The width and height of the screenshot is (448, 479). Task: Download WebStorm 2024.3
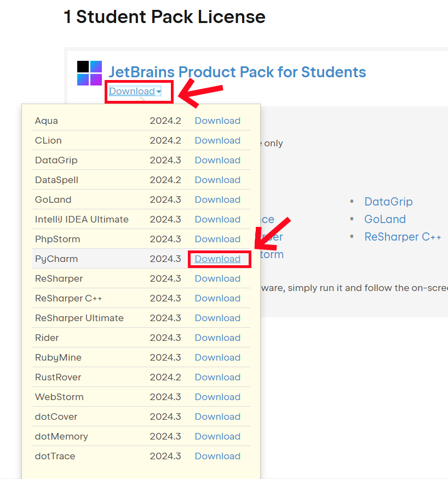click(x=217, y=397)
